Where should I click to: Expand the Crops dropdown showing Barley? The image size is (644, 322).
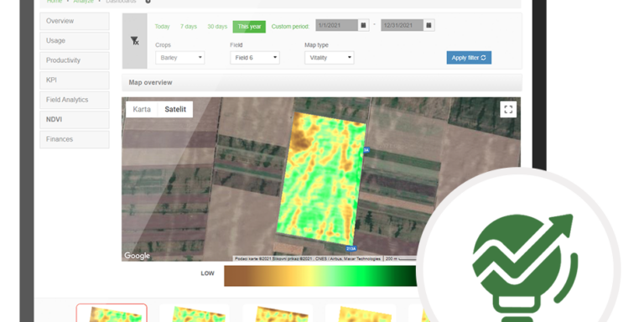coord(180,58)
